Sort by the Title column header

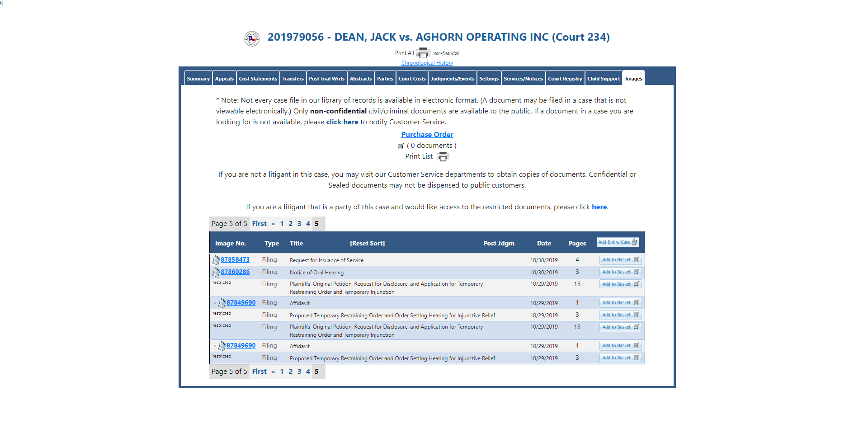[x=296, y=244]
